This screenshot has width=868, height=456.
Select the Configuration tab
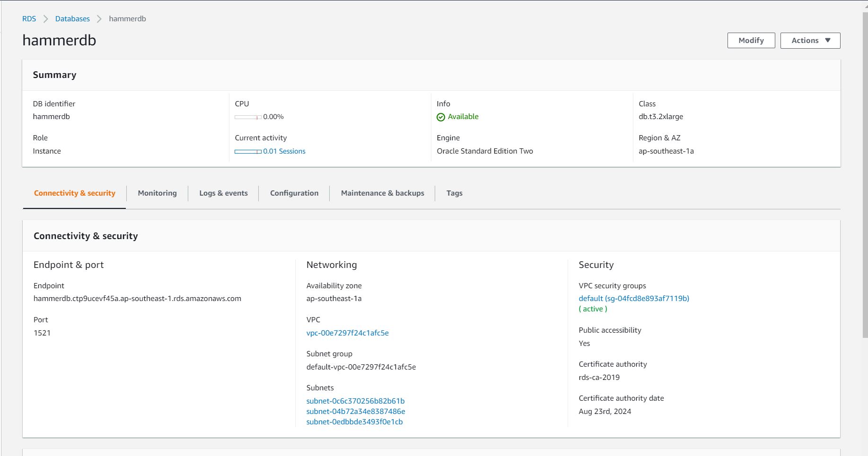coord(294,193)
